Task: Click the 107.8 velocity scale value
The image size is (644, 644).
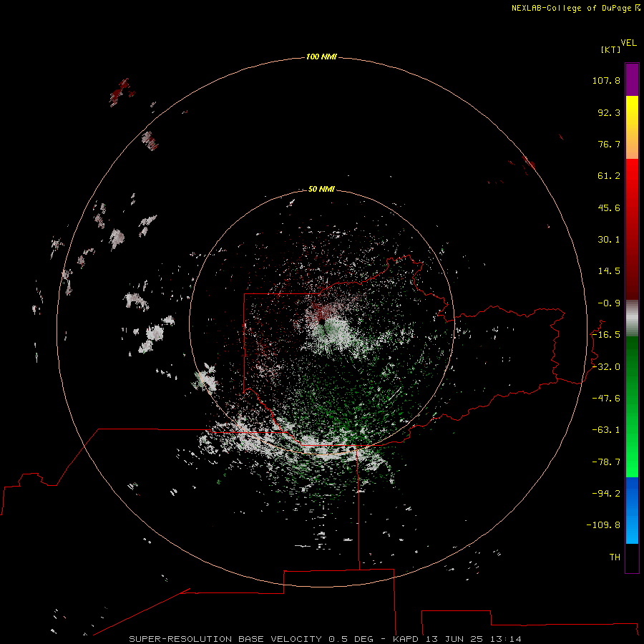Action: (606, 80)
